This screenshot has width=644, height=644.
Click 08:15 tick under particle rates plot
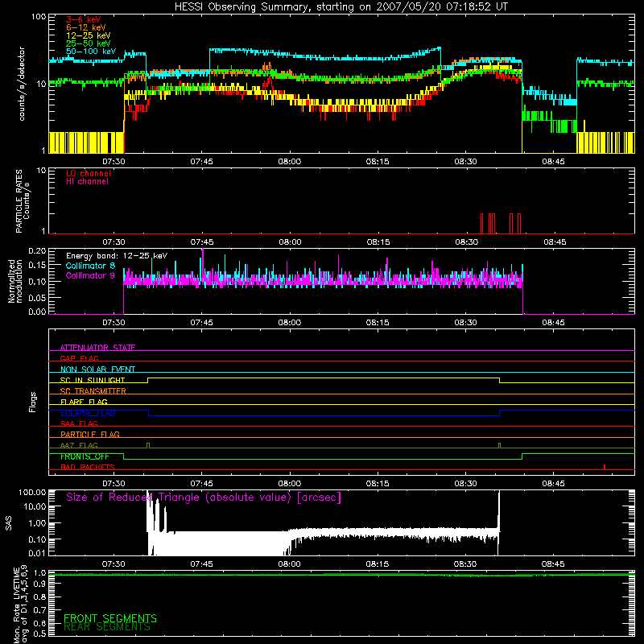(378, 242)
